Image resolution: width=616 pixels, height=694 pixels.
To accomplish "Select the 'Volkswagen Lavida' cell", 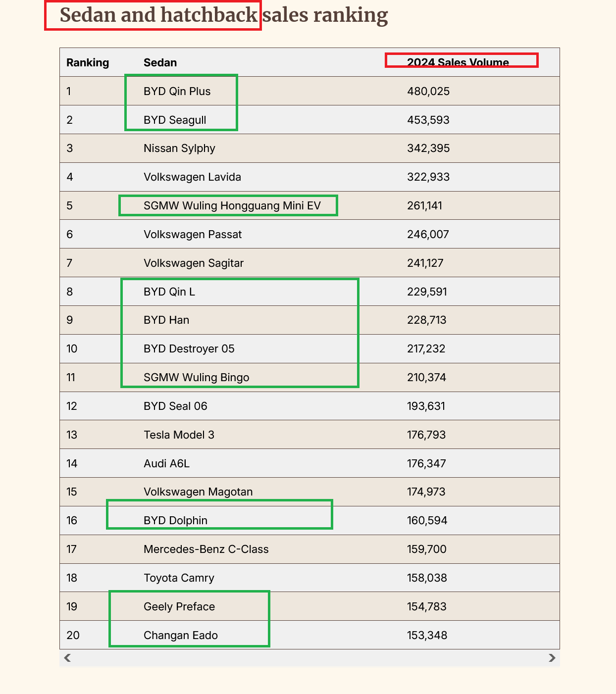I will click(192, 177).
